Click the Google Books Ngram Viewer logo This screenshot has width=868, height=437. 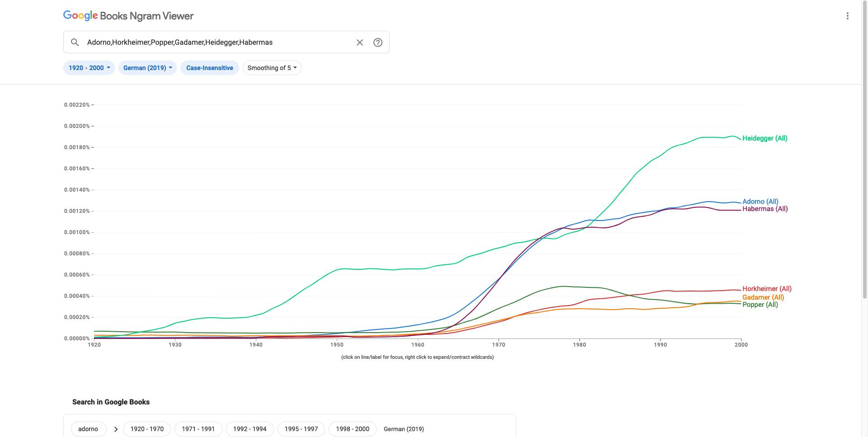click(x=128, y=16)
